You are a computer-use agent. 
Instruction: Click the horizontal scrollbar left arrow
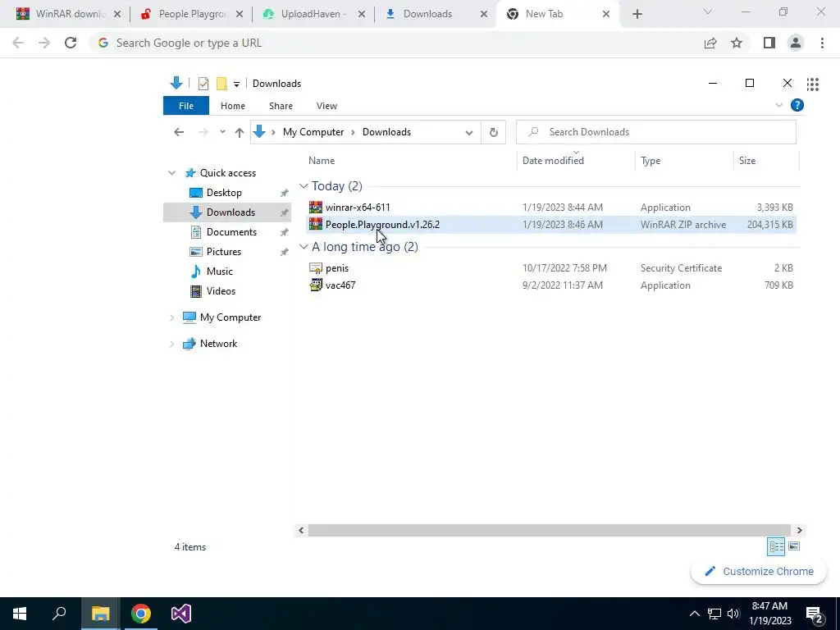click(301, 531)
